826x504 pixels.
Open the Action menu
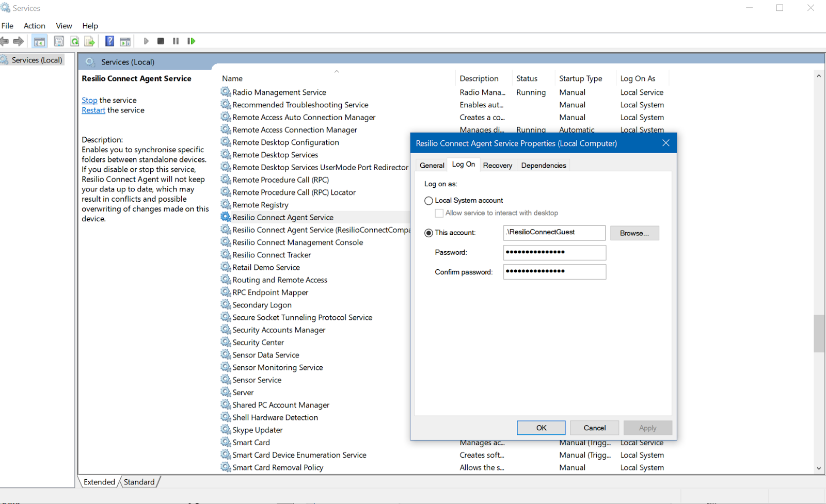click(34, 26)
